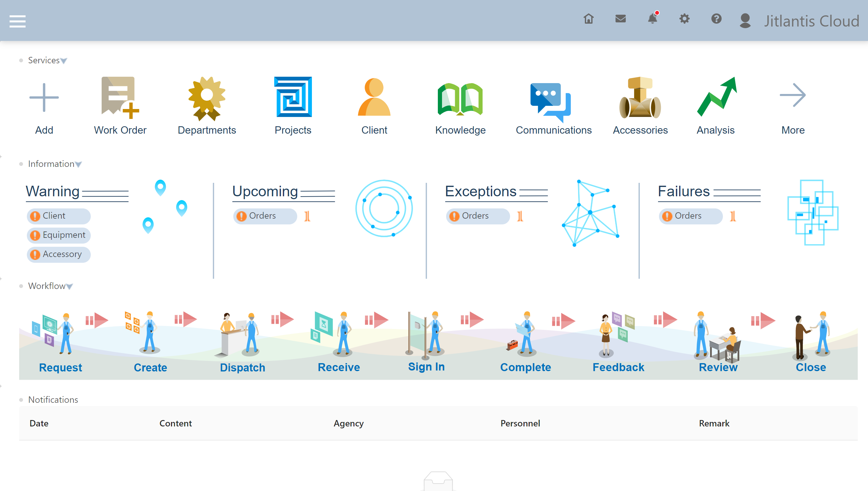
Task: Click the Notifications section title
Action: (x=53, y=400)
